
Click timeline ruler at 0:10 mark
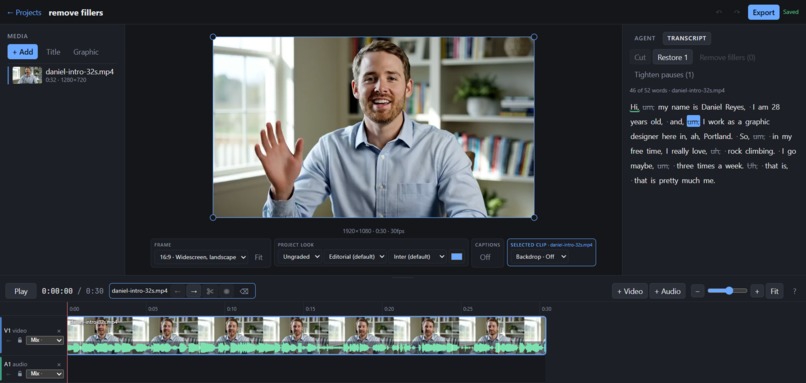point(232,309)
